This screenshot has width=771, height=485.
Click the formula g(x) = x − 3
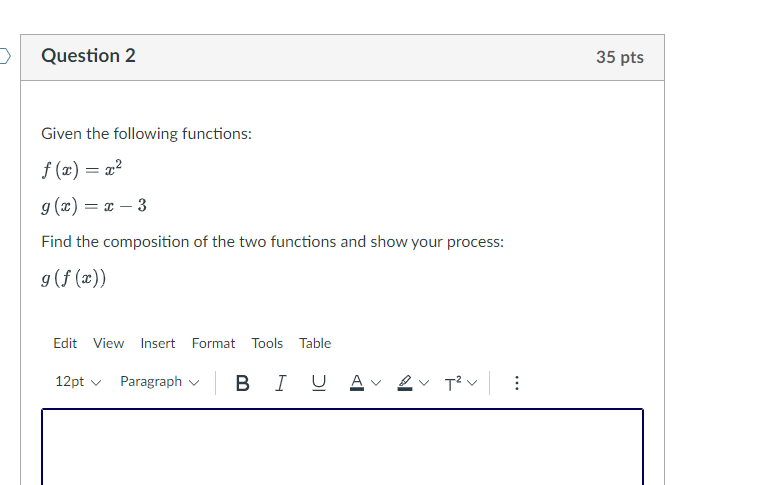(x=94, y=206)
